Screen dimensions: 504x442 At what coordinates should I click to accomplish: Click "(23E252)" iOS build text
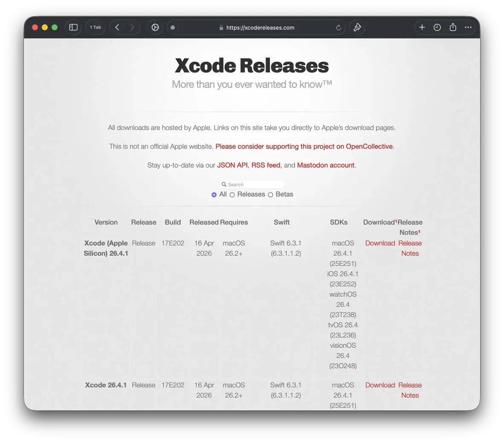[x=343, y=284]
